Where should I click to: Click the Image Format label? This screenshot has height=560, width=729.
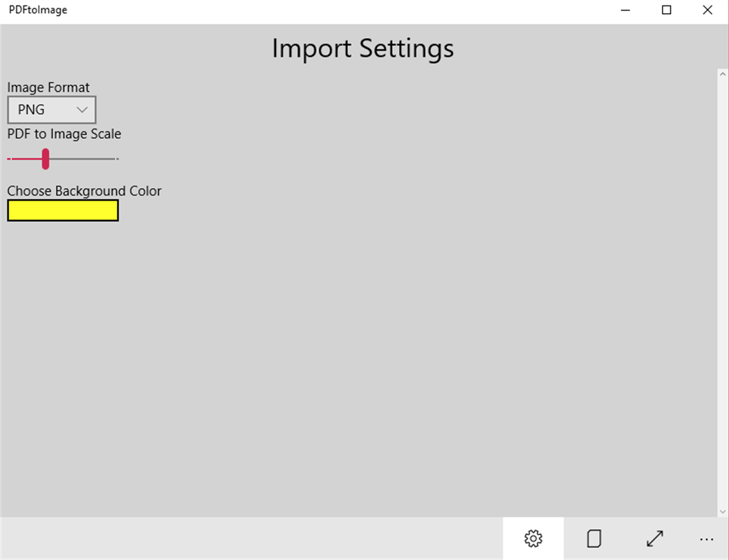pos(48,88)
